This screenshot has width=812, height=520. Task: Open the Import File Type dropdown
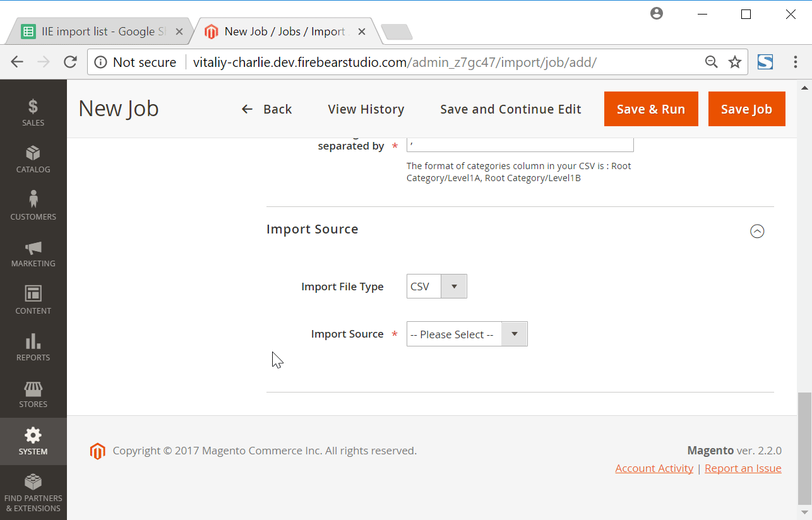453,286
